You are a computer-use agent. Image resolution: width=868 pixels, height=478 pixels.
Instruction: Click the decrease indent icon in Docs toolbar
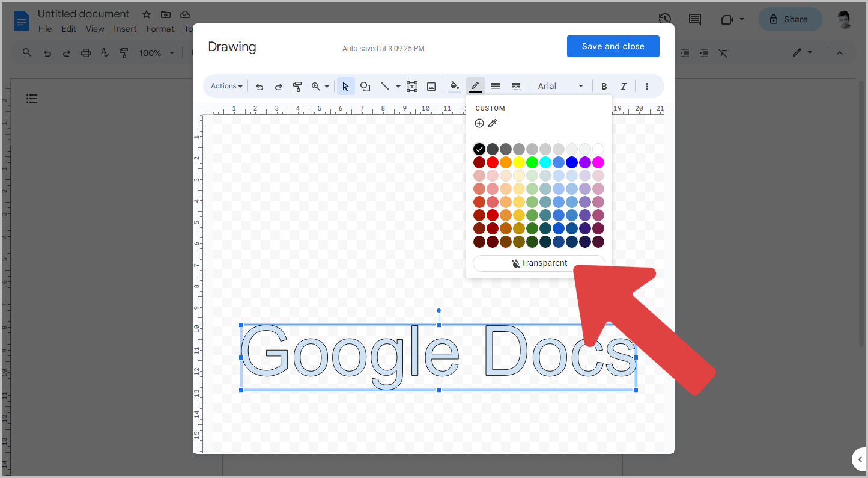point(685,53)
